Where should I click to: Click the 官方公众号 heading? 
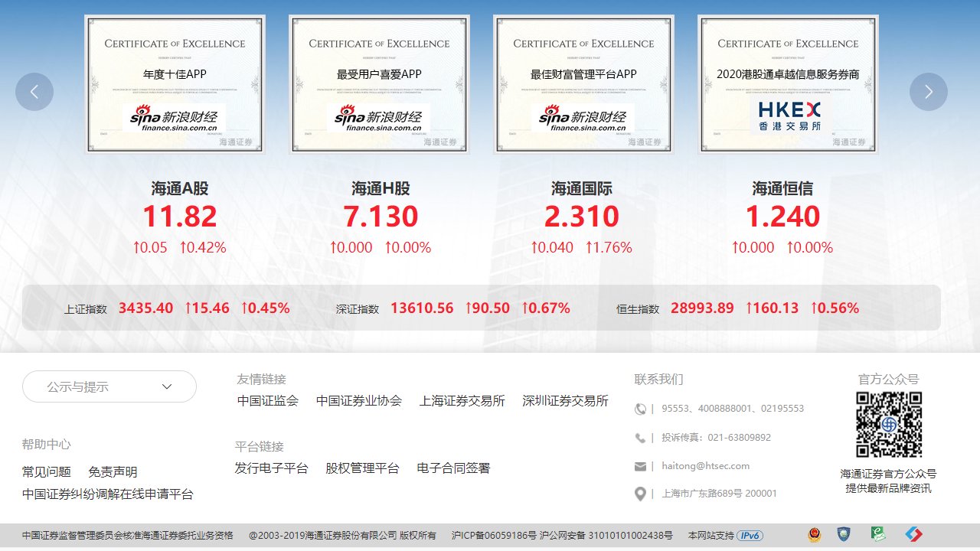pos(888,379)
